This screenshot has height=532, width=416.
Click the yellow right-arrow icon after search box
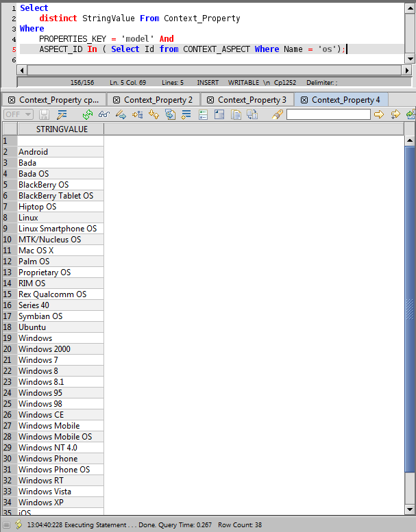[378, 114]
